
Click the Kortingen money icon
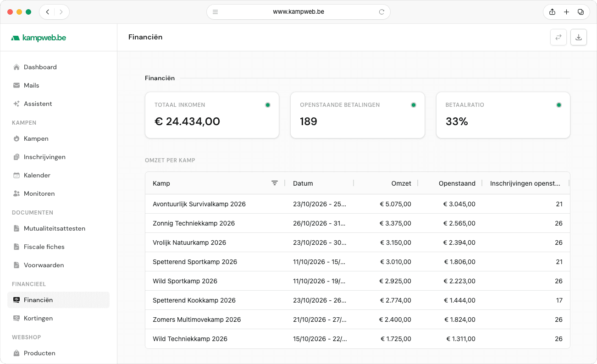click(17, 318)
